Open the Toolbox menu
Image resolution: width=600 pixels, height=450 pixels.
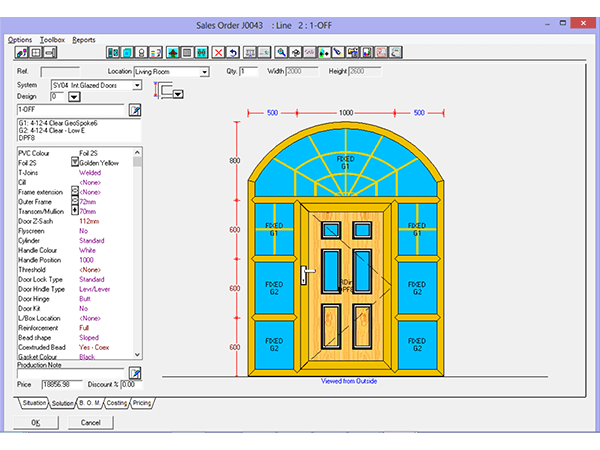pos(52,39)
